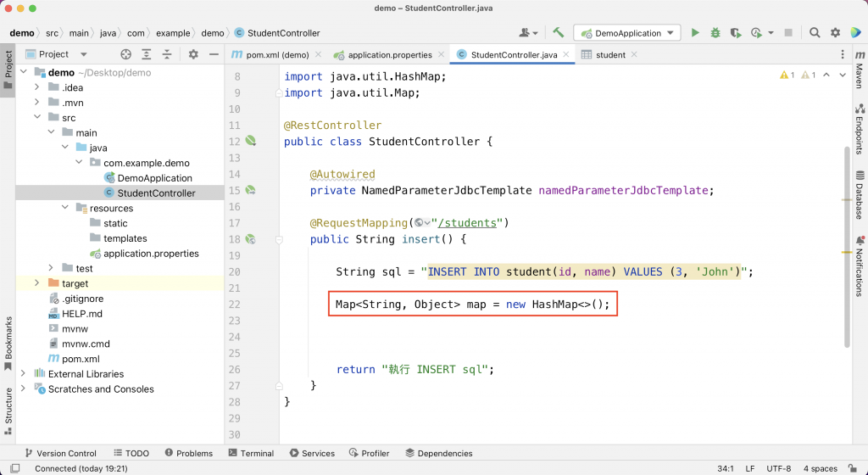Open the Problems tool tab
The image size is (868, 475).
[189, 453]
